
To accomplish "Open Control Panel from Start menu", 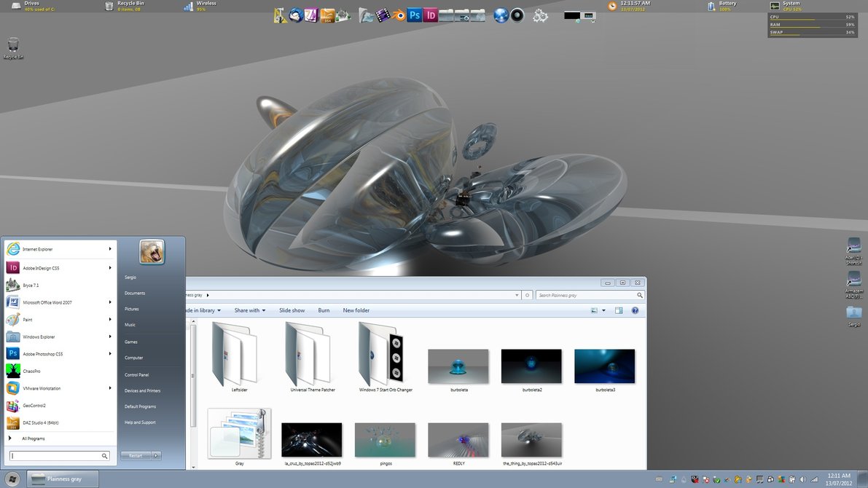I will pos(137,374).
